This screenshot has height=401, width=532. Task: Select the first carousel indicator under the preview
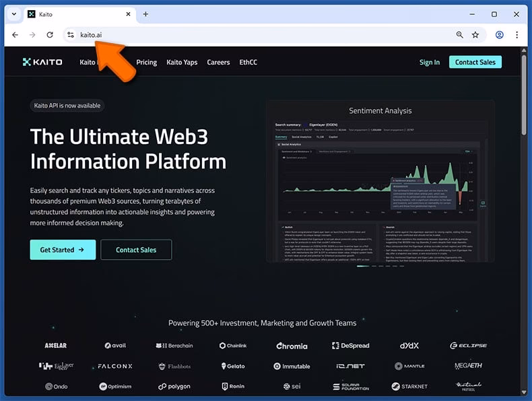(363, 266)
